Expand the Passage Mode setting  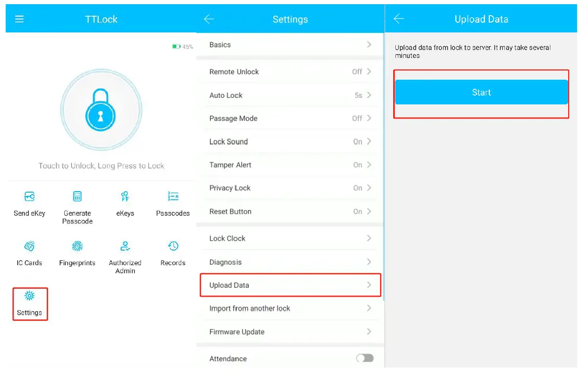290,119
